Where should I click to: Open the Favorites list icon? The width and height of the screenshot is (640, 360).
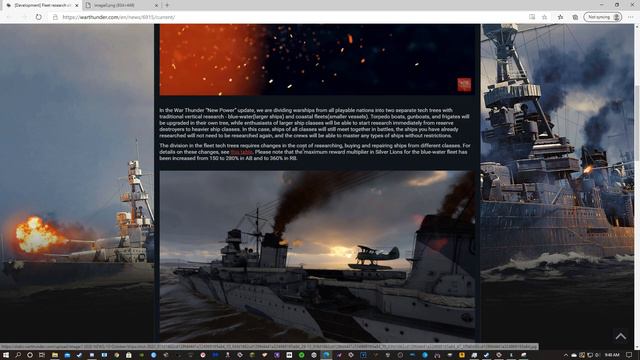pos(560,17)
